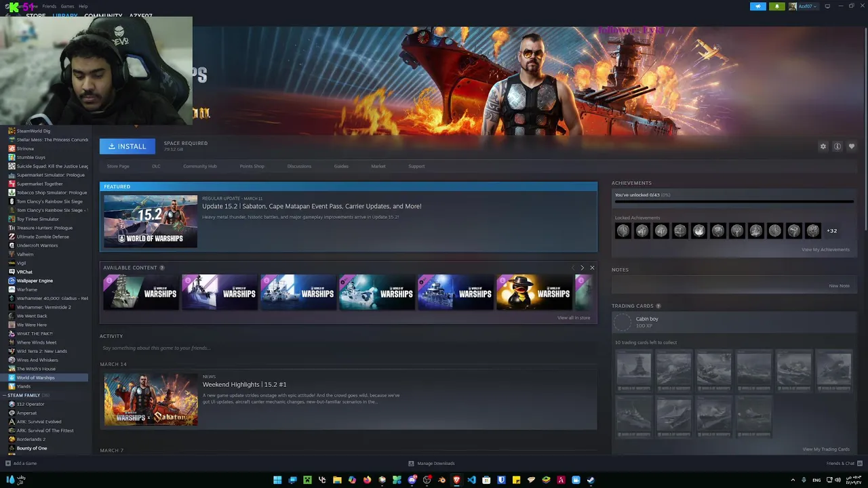The image size is (868, 488).
Task: Open the Guides tab
Action: pyautogui.click(x=341, y=166)
